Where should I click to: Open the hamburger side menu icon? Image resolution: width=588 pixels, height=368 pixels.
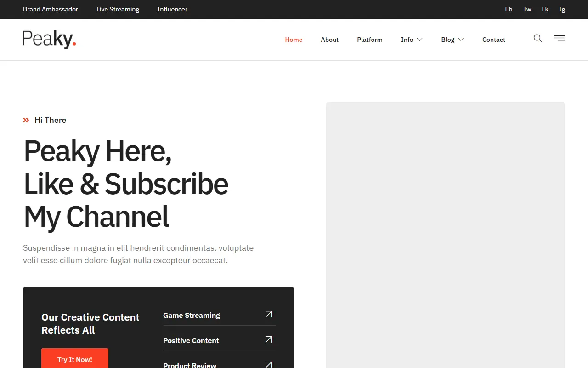tap(560, 38)
